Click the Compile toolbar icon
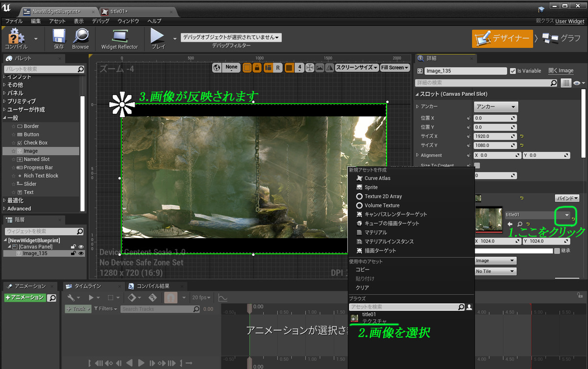 pyautogui.click(x=16, y=38)
